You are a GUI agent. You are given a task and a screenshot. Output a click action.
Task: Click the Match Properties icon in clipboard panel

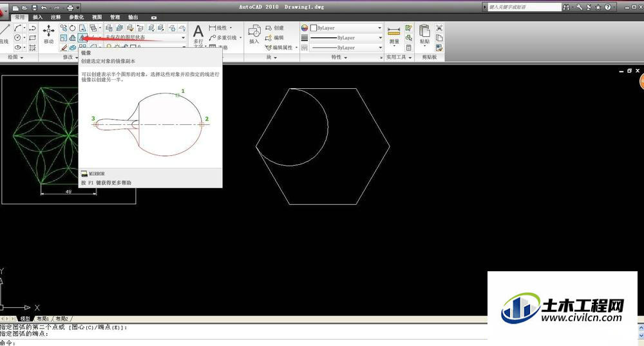pos(439,48)
